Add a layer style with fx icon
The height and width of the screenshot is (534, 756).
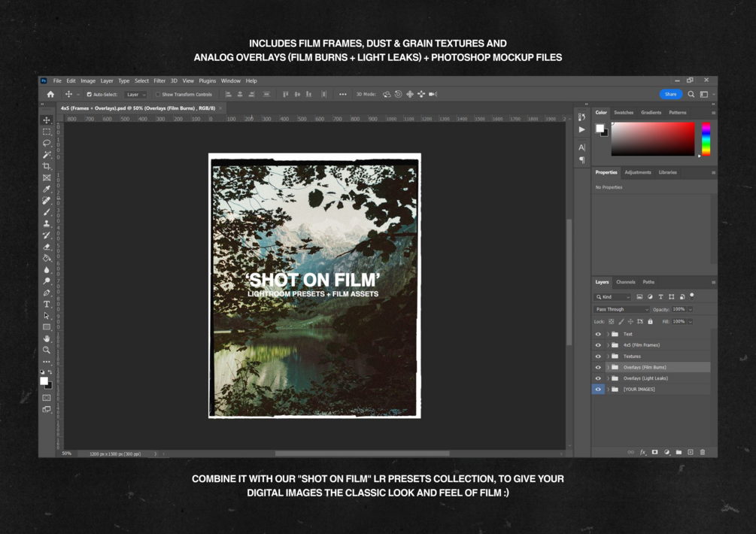[x=642, y=452]
